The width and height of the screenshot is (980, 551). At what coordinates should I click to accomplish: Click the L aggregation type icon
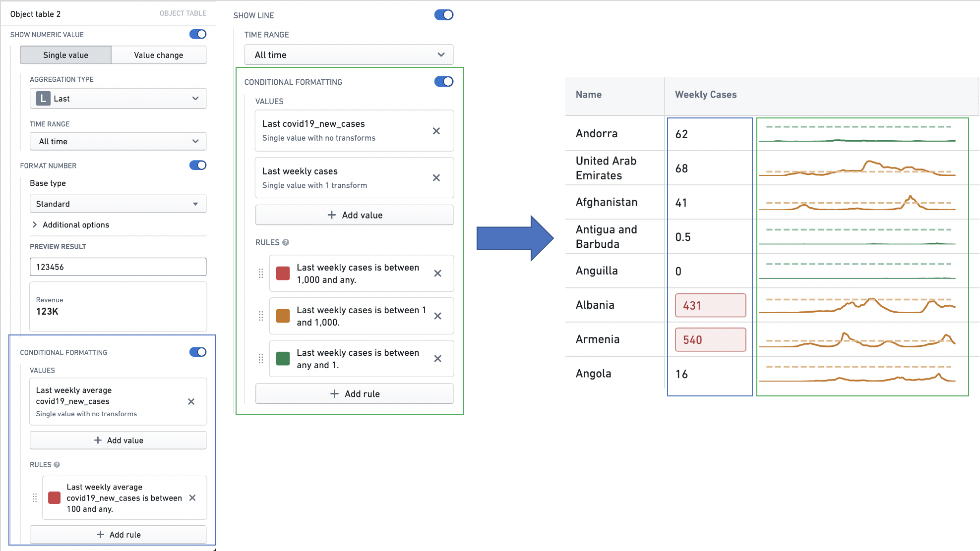pyautogui.click(x=44, y=99)
